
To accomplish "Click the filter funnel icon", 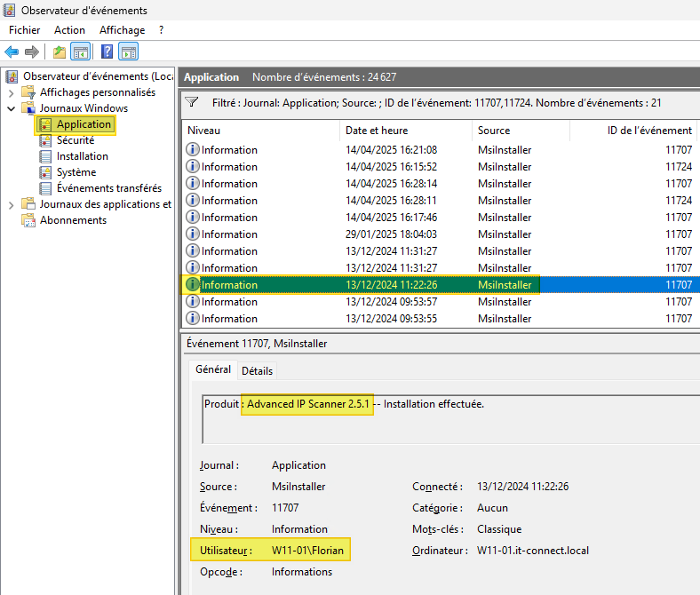I will pyautogui.click(x=192, y=103).
